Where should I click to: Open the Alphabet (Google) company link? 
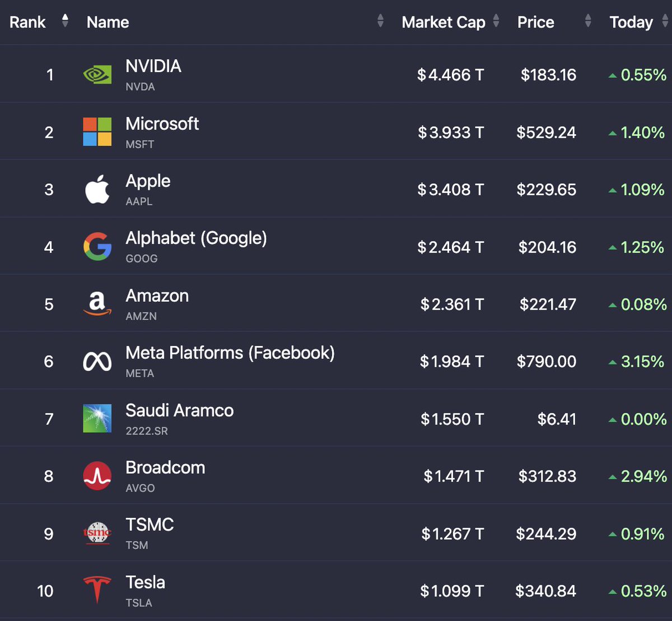click(x=196, y=238)
